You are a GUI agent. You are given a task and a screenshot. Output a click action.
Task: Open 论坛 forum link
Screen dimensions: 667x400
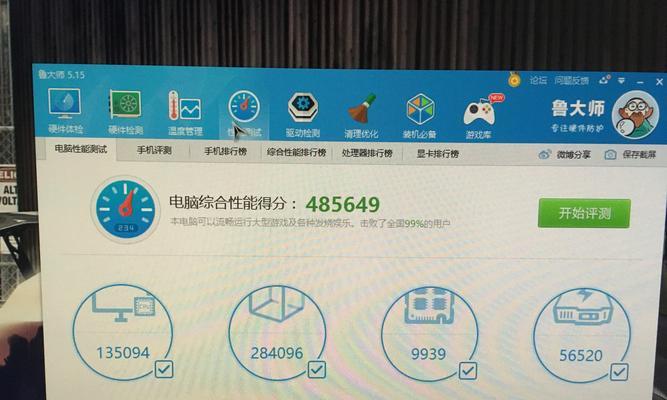pyautogui.click(x=538, y=80)
